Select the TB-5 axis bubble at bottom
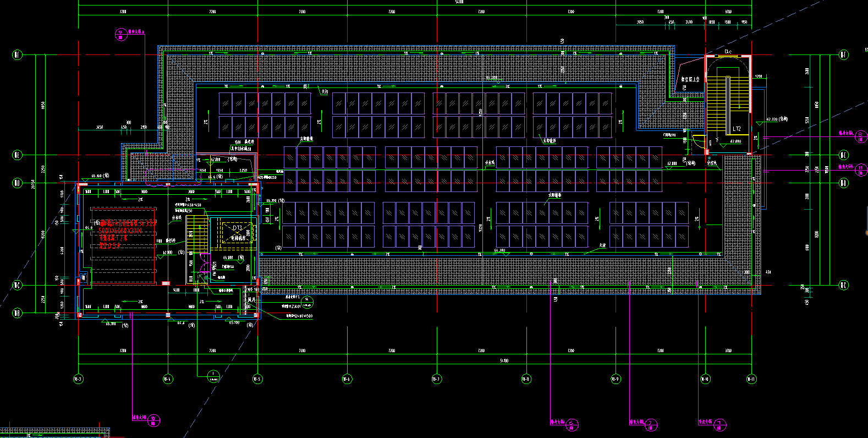The image size is (868, 438). pyautogui.click(x=257, y=379)
